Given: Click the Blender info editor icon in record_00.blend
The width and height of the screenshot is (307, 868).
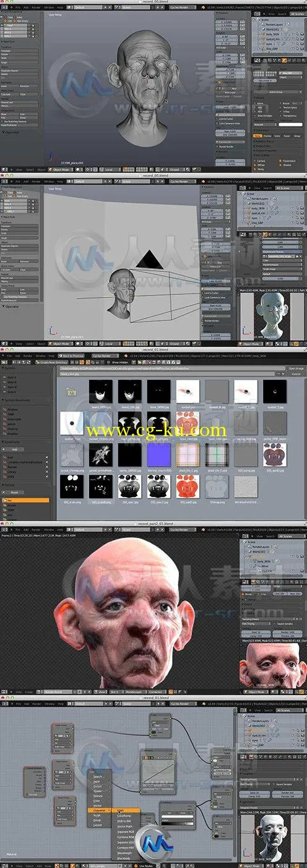Looking at the screenshot, I should coord(6,9).
